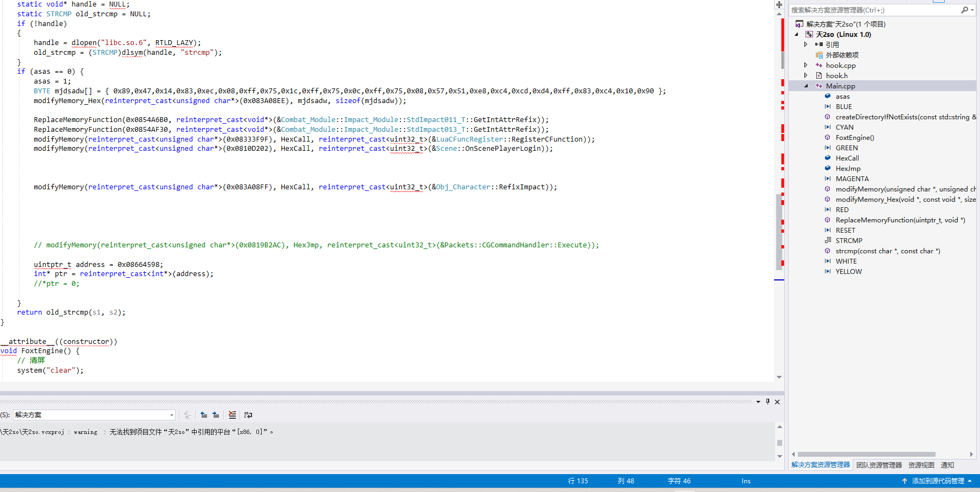Select the FoxtEngine() function in the tree
Viewport: 980px width, 492px height.
pyautogui.click(x=854, y=138)
